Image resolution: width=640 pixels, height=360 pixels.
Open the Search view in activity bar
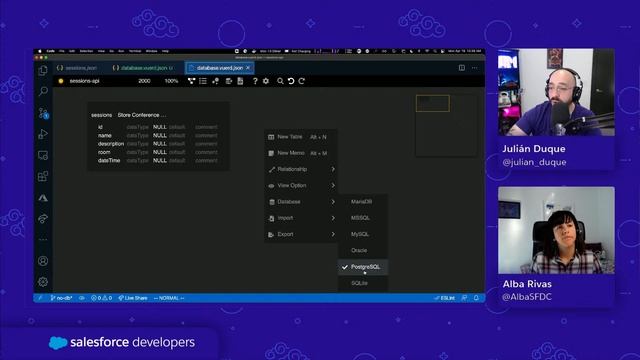[43, 91]
